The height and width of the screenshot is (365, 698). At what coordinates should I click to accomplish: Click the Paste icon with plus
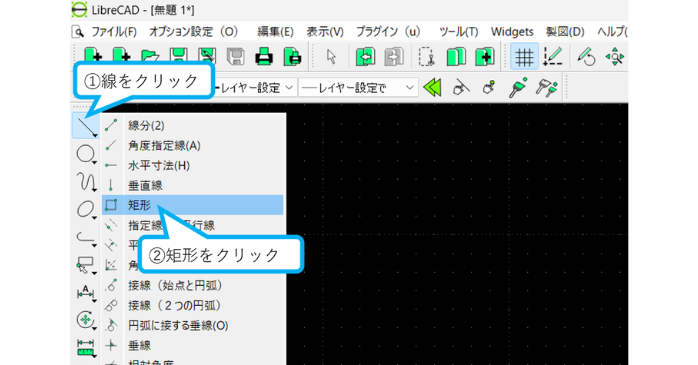(x=485, y=57)
